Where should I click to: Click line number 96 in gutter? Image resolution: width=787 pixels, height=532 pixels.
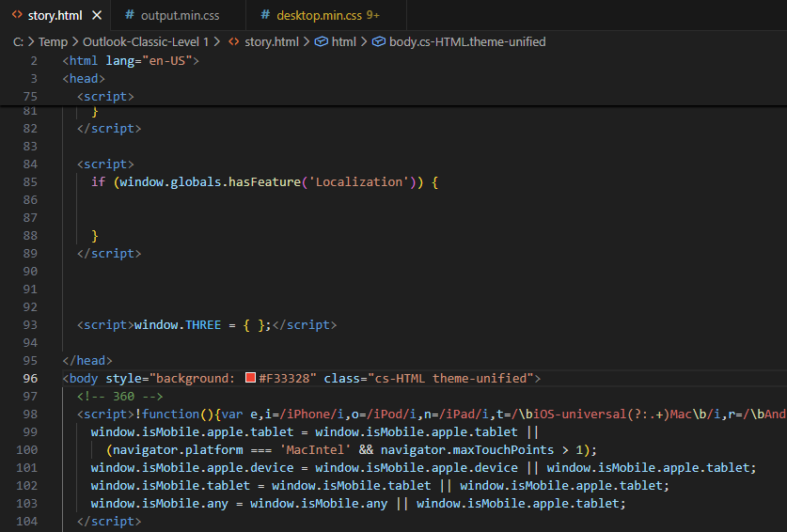pyautogui.click(x=30, y=378)
